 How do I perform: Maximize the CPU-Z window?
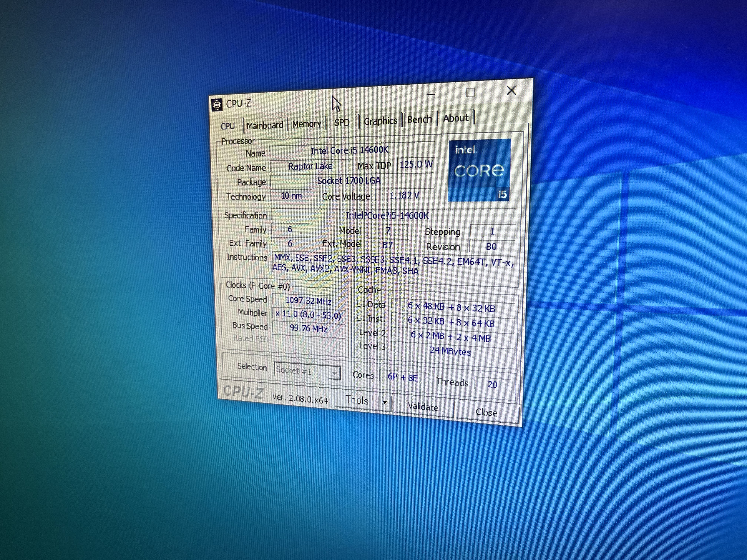point(470,92)
